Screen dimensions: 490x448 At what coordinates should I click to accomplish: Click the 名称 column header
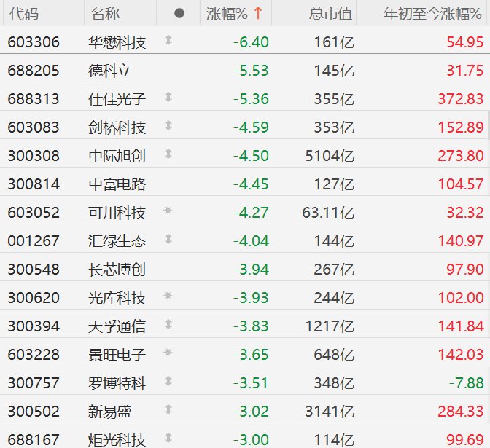click(105, 14)
